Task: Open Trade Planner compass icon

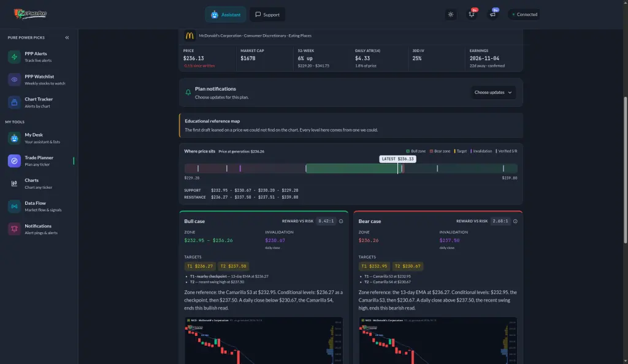Action: point(14,161)
